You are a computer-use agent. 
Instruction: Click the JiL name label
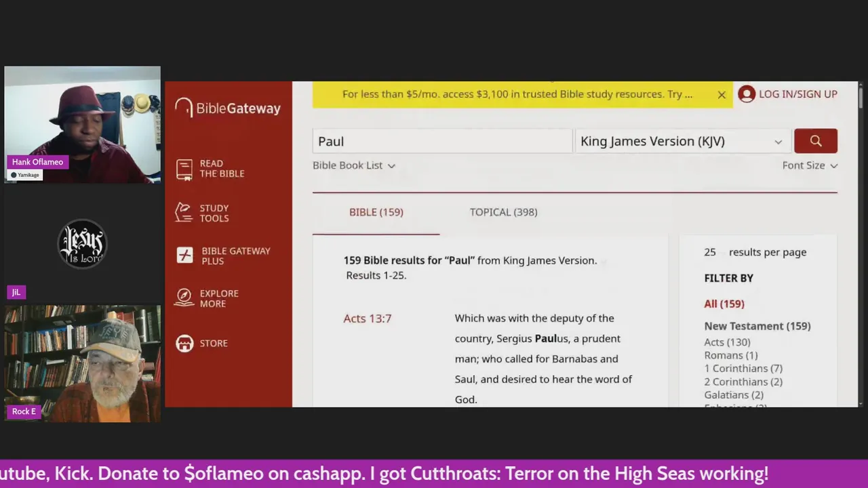pyautogui.click(x=16, y=292)
